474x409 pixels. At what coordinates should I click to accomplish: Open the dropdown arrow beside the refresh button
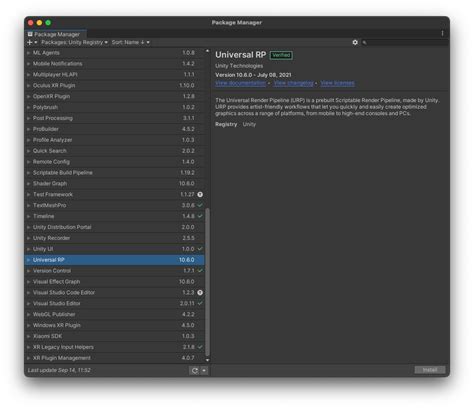pyautogui.click(x=204, y=370)
